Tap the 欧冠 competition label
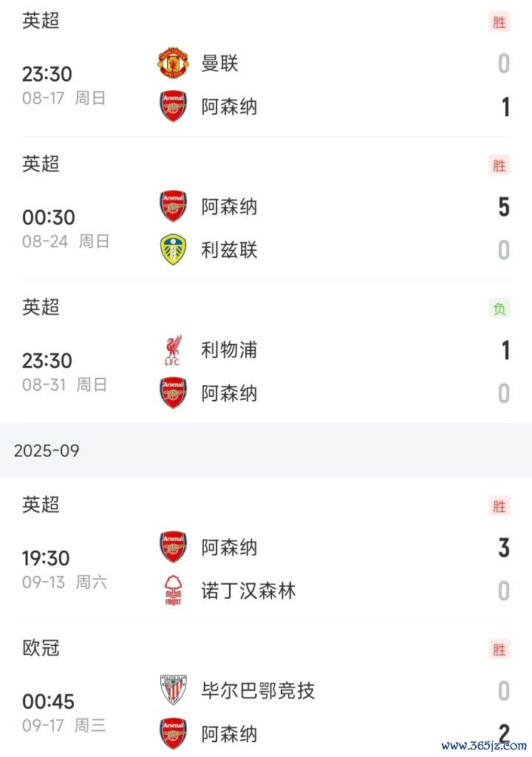 pos(41,648)
